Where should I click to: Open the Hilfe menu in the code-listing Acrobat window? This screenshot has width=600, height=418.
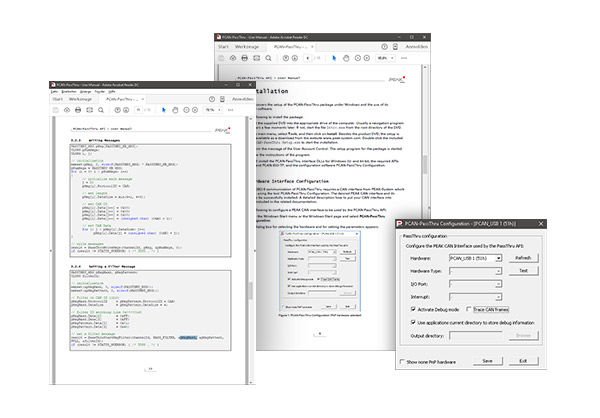(111, 92)
